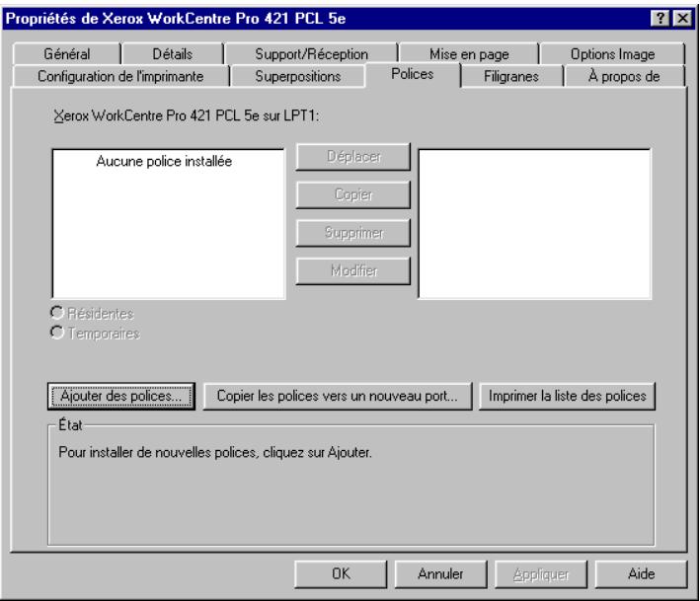Click the Copier button
The width and height of the screenshot is (700, 601).
[353, 194]
